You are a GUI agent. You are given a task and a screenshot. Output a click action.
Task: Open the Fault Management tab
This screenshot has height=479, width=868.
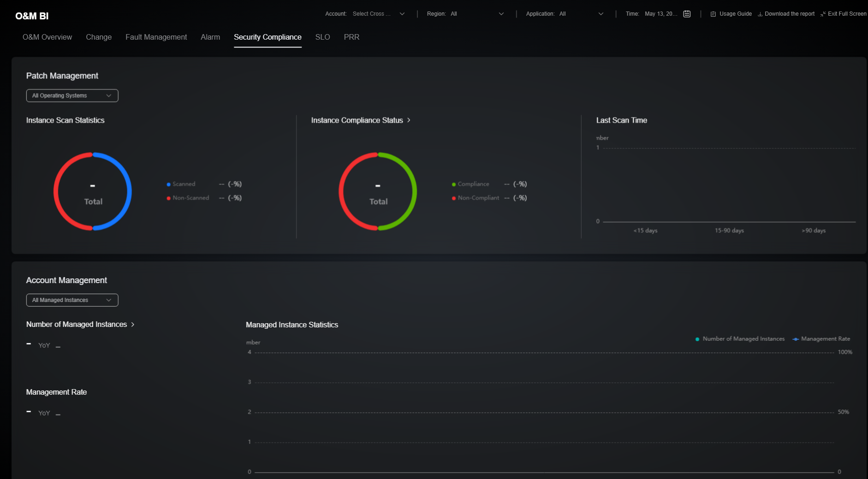tap(156, 37)
